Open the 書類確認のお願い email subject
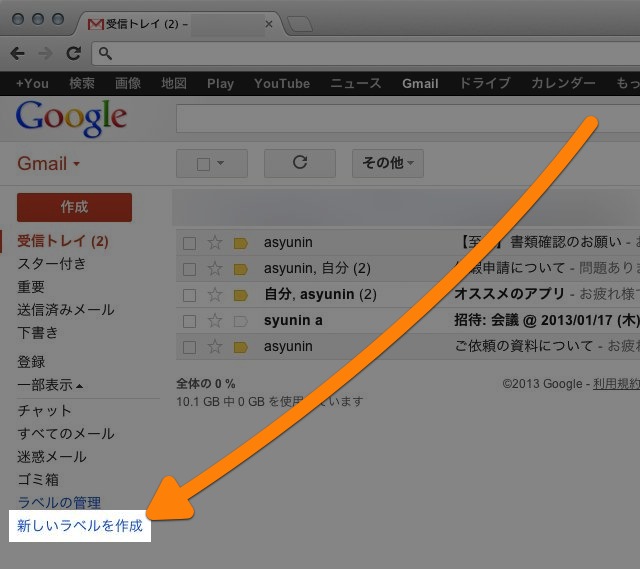 [539, 242]
